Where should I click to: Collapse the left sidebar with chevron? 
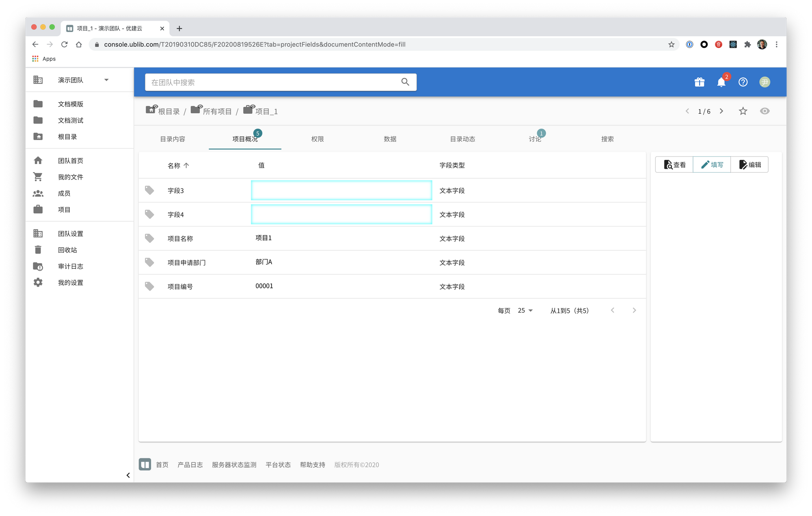click(x=128, y=475)
